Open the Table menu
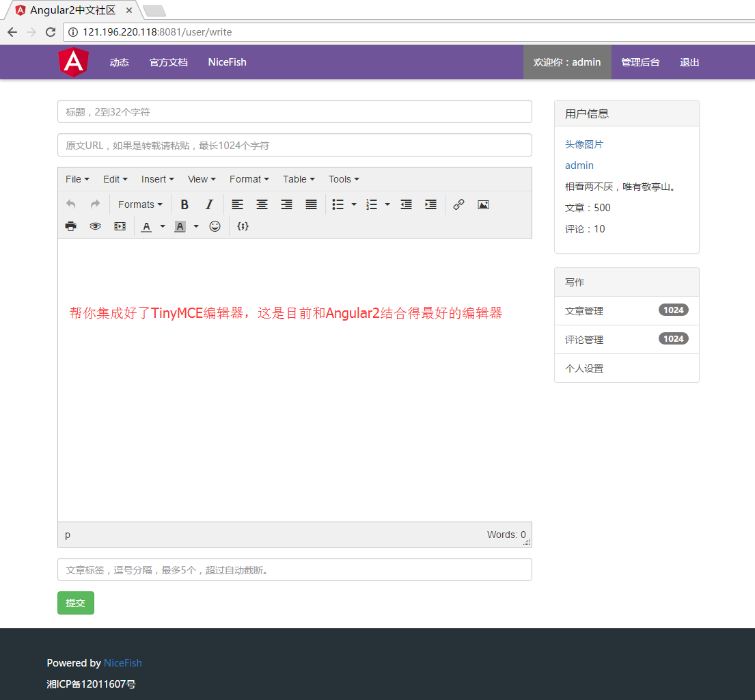Screen dimensions: 755x700 point(299,179)
